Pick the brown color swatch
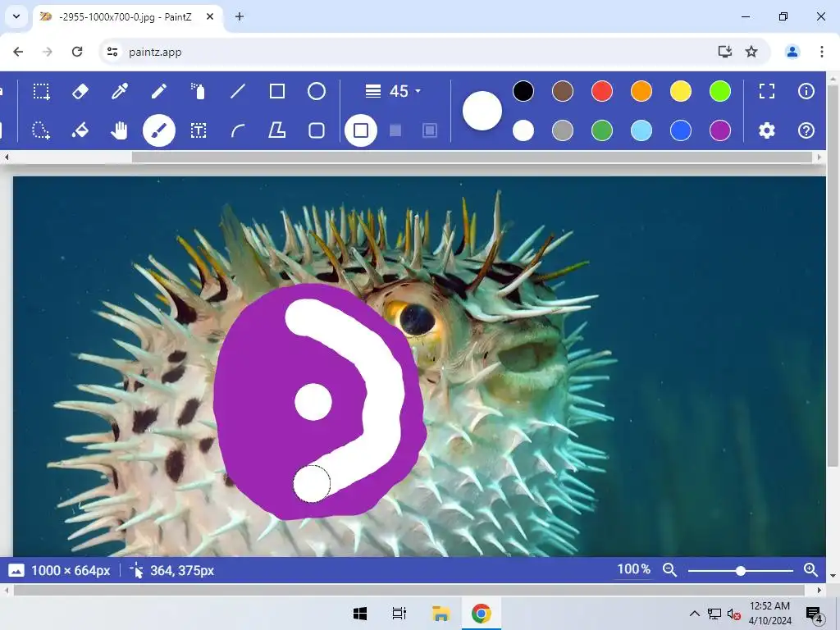 click(563, 92)
